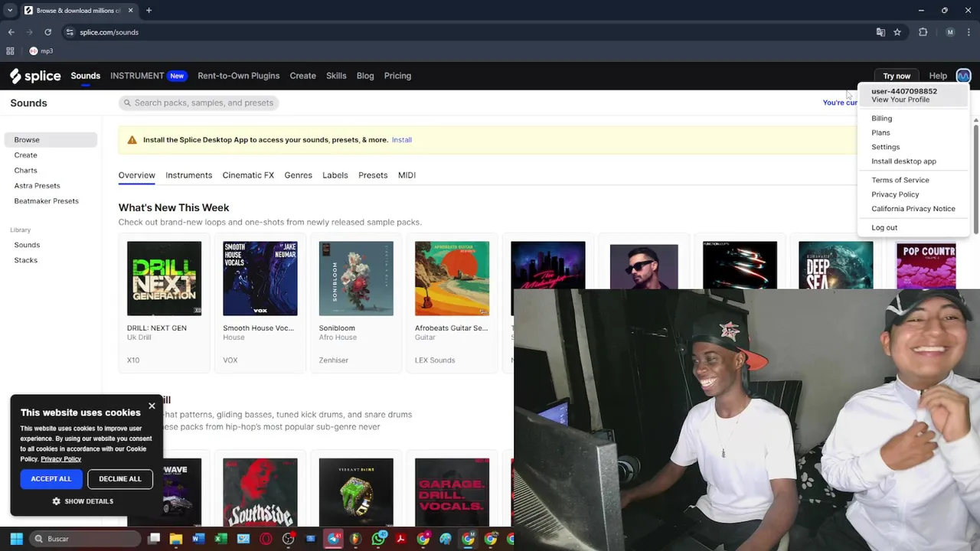Switch to the Cinematic FX tab
Viewport: 980px width, 551px height.
pos(248,175)
